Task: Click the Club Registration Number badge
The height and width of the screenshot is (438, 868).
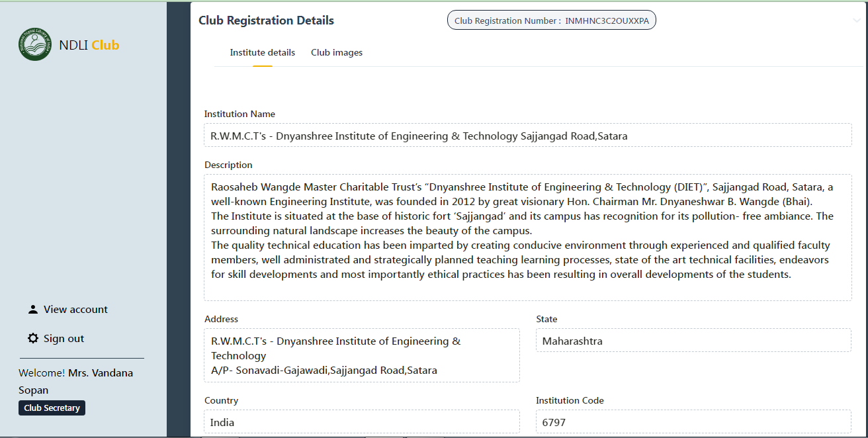Action: click(x=551, y=21)
